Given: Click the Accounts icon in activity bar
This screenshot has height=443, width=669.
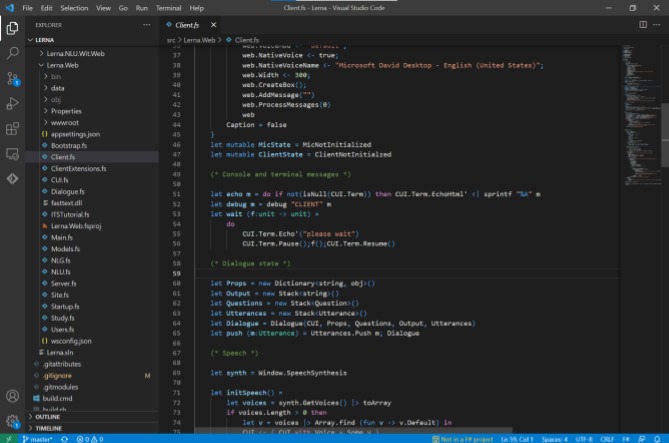Looking at the screenshot, I should pos(12,394).
